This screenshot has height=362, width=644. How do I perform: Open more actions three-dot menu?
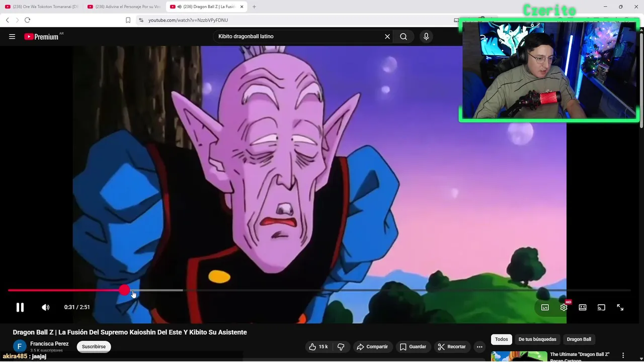click(x=479, y=347)
